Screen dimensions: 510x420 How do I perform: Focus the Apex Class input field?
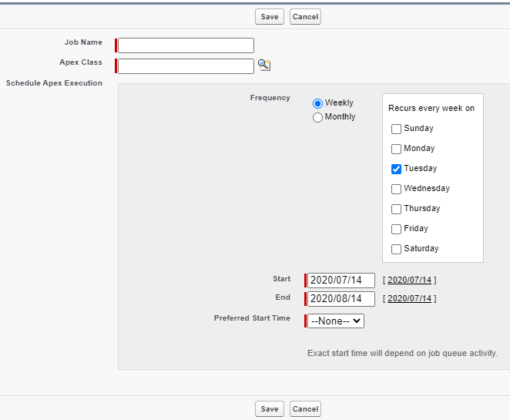tap(186, 66)
